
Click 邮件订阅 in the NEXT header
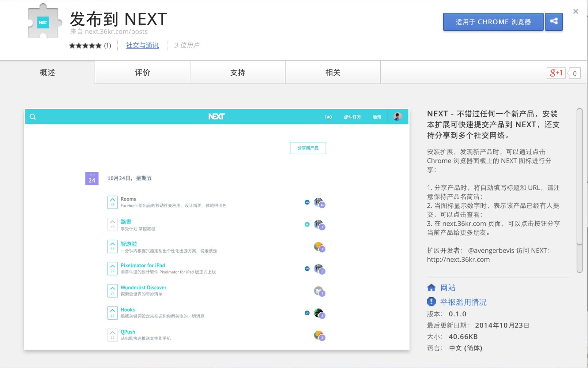(352, 117)
